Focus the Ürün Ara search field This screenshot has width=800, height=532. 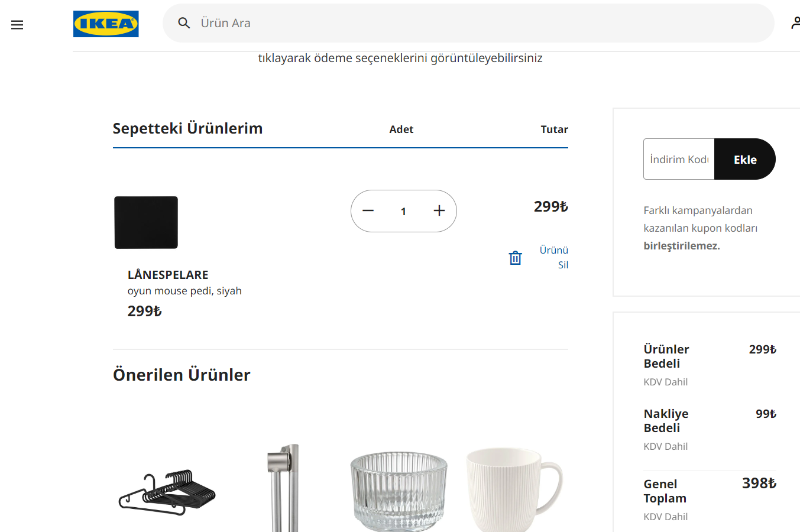coord(468,23)
